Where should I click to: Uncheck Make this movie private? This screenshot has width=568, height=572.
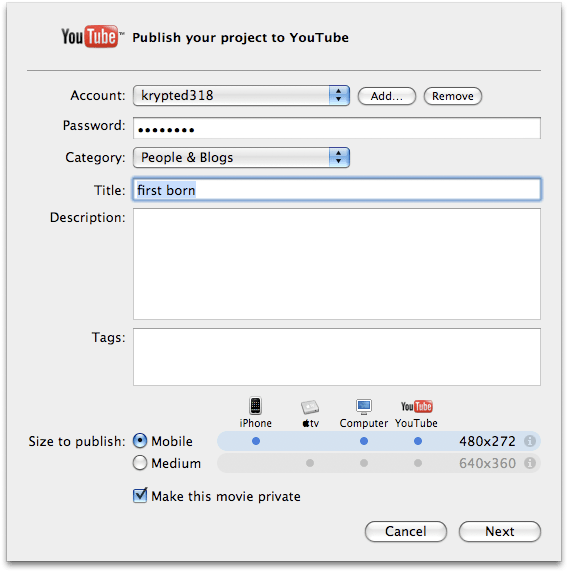(140, 495)
